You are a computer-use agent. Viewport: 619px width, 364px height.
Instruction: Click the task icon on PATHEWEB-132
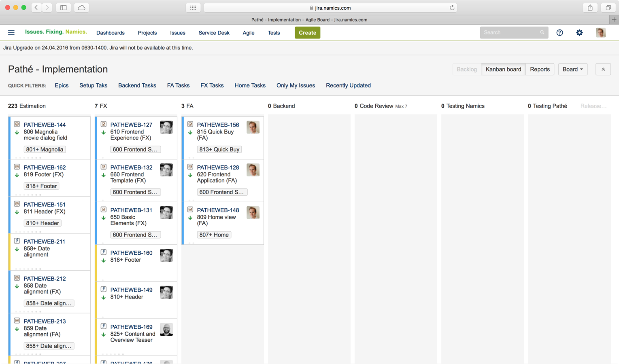coord(104,167)
